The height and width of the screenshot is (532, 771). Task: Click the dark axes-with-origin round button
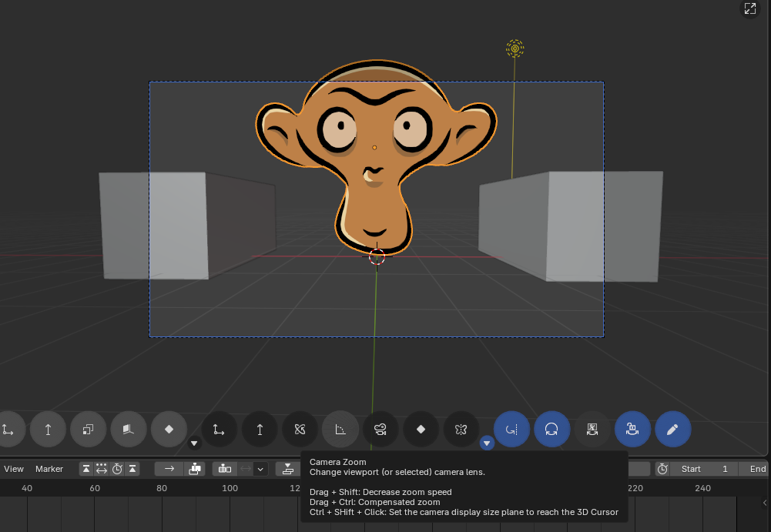click(x=220, y=430)
